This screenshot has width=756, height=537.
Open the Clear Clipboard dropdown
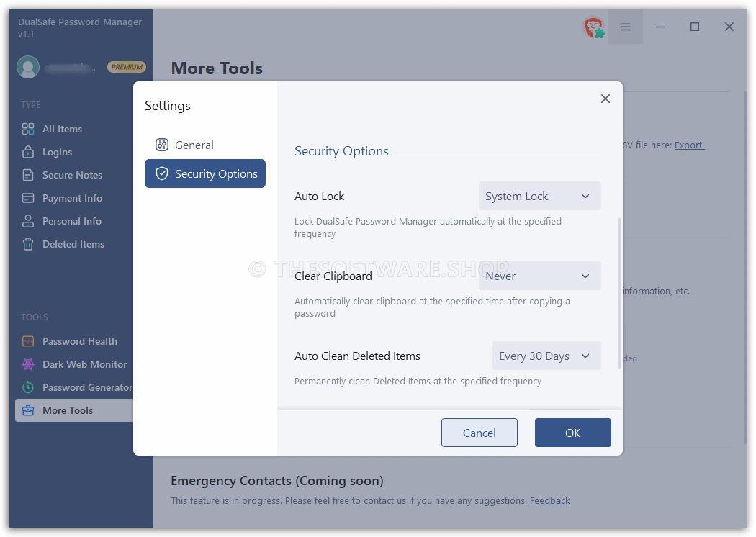(539, 276)
